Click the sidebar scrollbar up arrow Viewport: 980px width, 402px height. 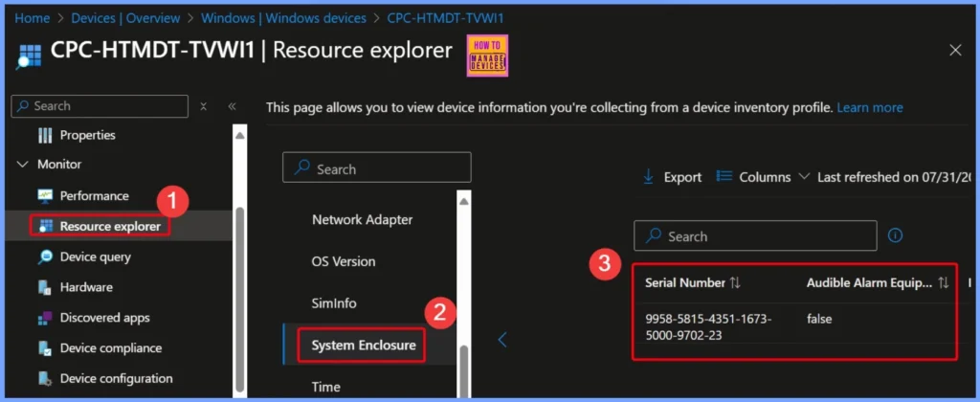240,135
